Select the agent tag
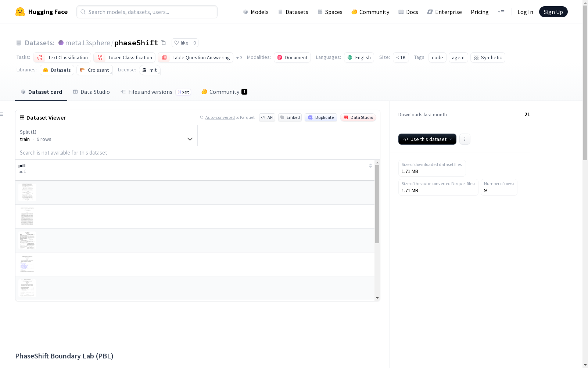 point(458,57)
